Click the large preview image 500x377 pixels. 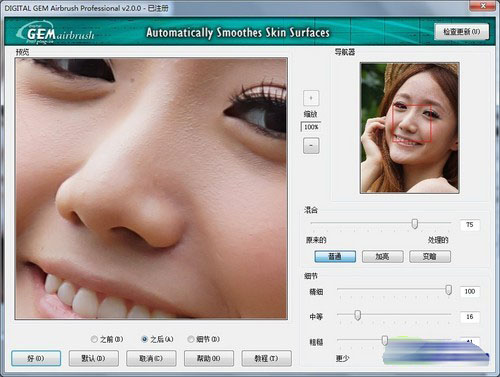coord(151,188)
